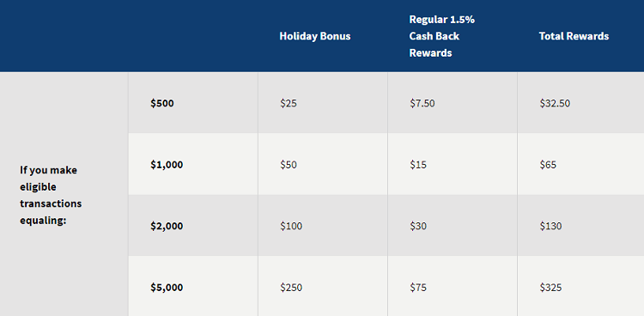Click the $65 total rewards value
644x316 pixels.
click(x=548, y=165)
